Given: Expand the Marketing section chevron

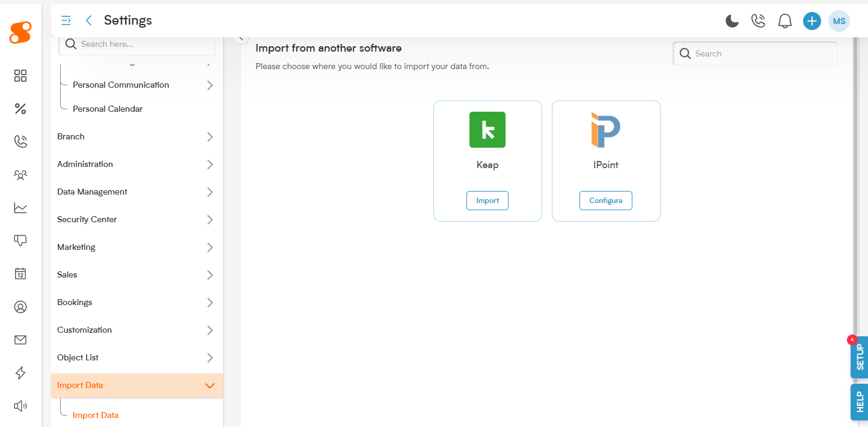Looking at the screenshot, I should [210, 247].
